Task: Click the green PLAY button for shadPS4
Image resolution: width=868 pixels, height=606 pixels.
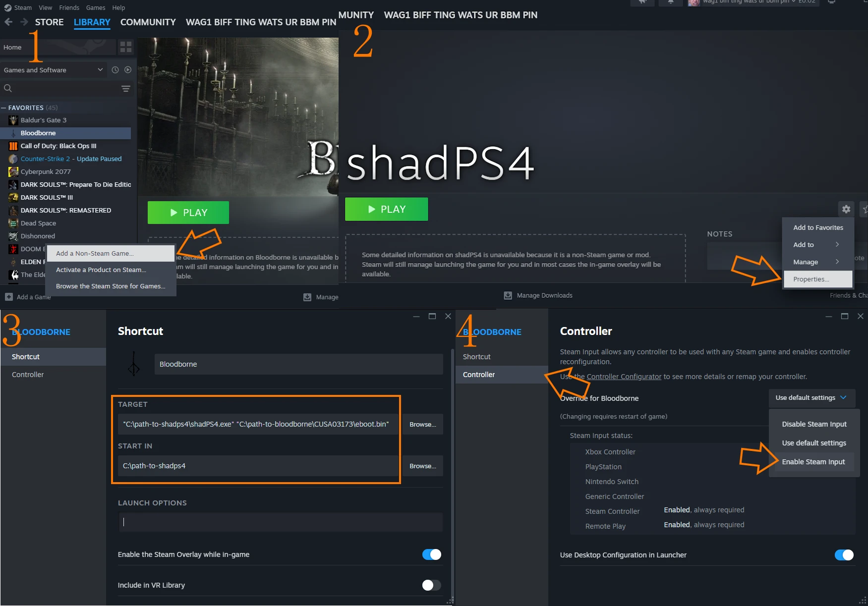Action: coord(387,209)
